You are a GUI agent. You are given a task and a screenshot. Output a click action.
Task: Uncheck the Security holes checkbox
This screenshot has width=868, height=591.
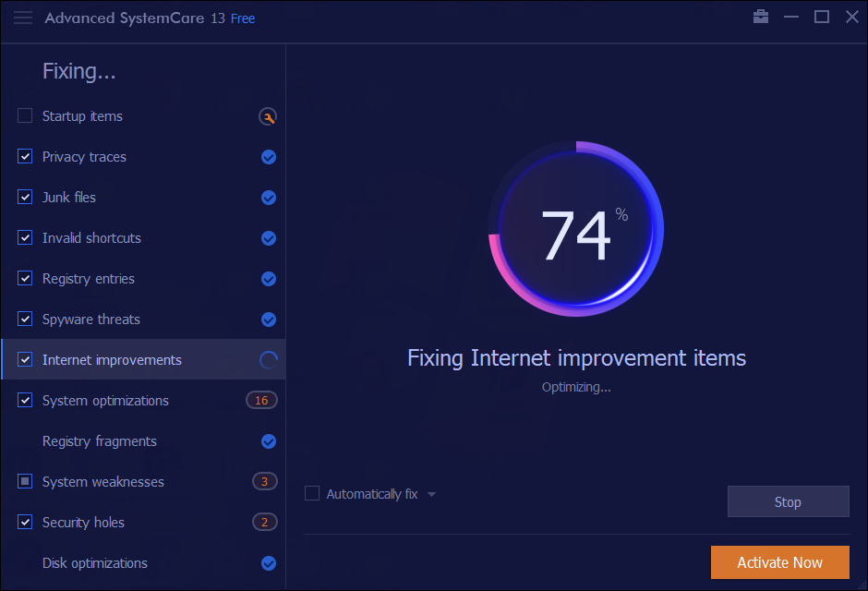[x=25, y=522]
